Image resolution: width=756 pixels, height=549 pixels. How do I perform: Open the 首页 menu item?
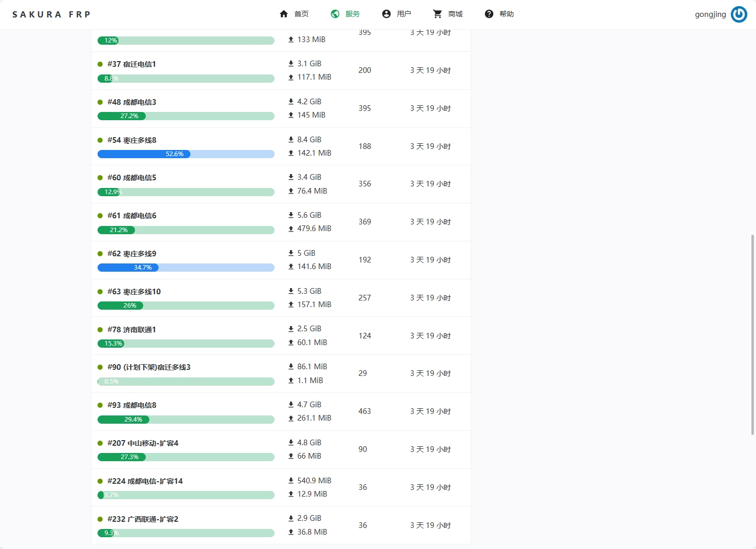(301, 14)
